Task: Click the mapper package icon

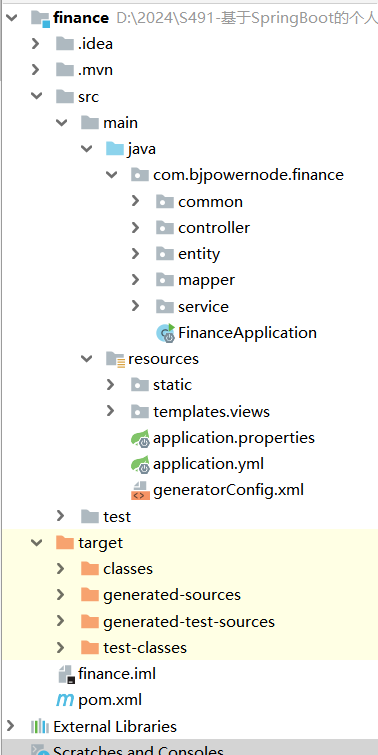Action: (x=165, y=279)
